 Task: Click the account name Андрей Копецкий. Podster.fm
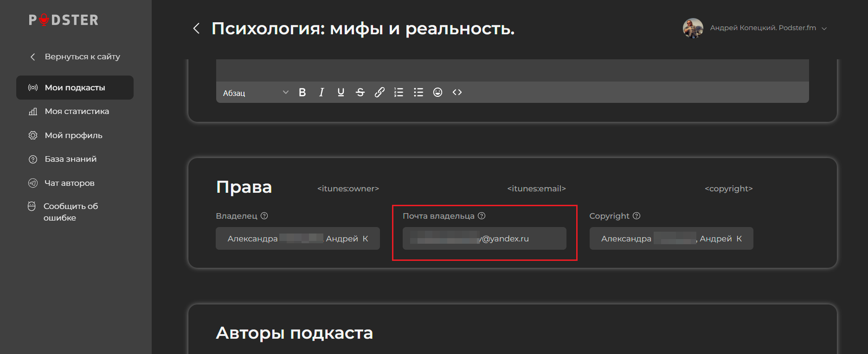coord(763,28)
